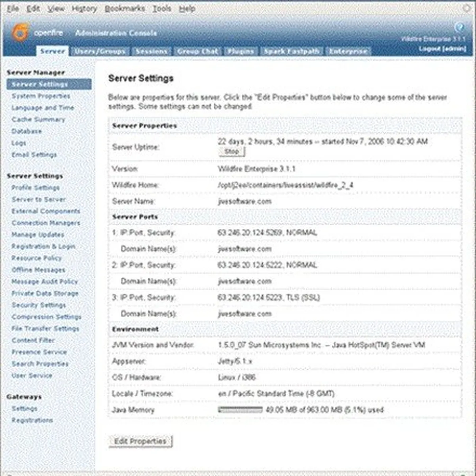Open Security Settings link
Image resolution: width=476 pixels, height=476 pixels.
pyautogui.click(x=39, y=305)
